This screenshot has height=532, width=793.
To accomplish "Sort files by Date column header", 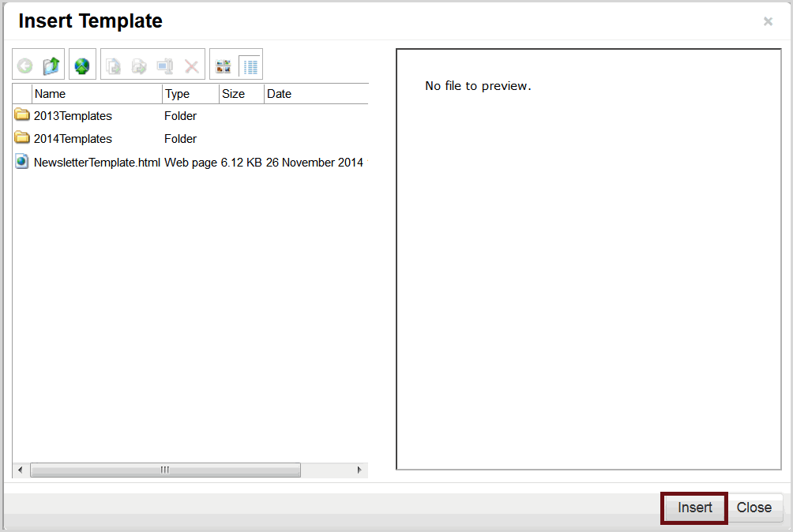I will click(x=314, y=94).
